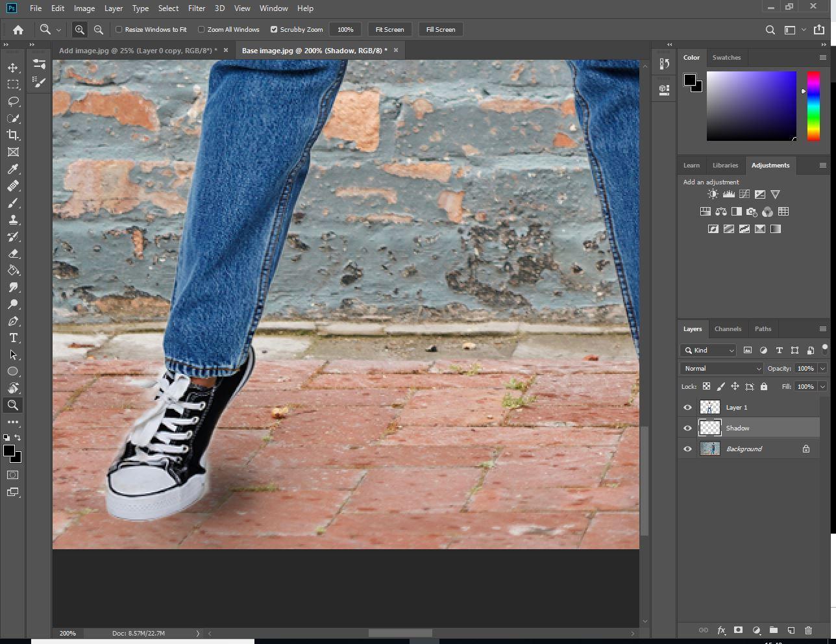
Task: Select the Pen tool
Action: [x=13, y=321]
